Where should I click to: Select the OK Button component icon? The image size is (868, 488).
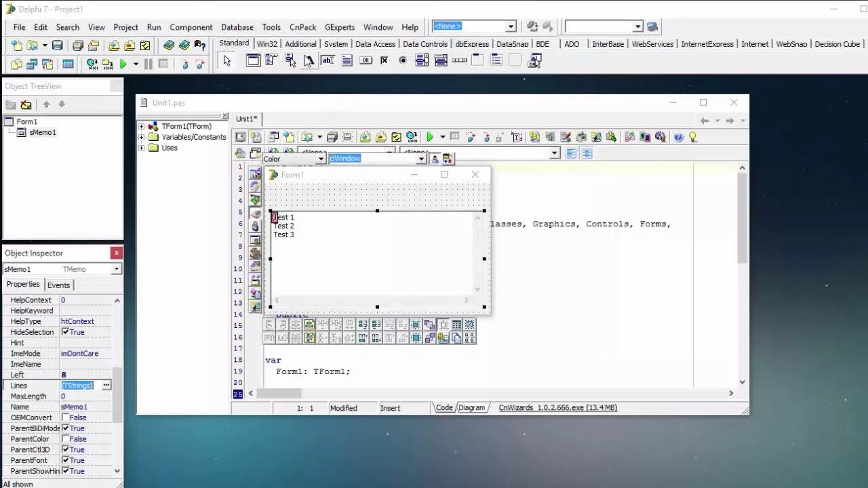pyautogui.click(x=366, y=60)
